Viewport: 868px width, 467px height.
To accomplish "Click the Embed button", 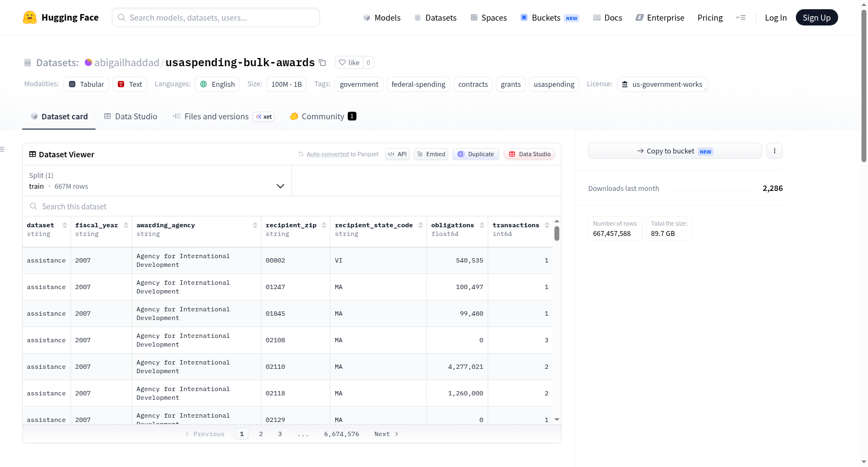I will tap(431, 154).
